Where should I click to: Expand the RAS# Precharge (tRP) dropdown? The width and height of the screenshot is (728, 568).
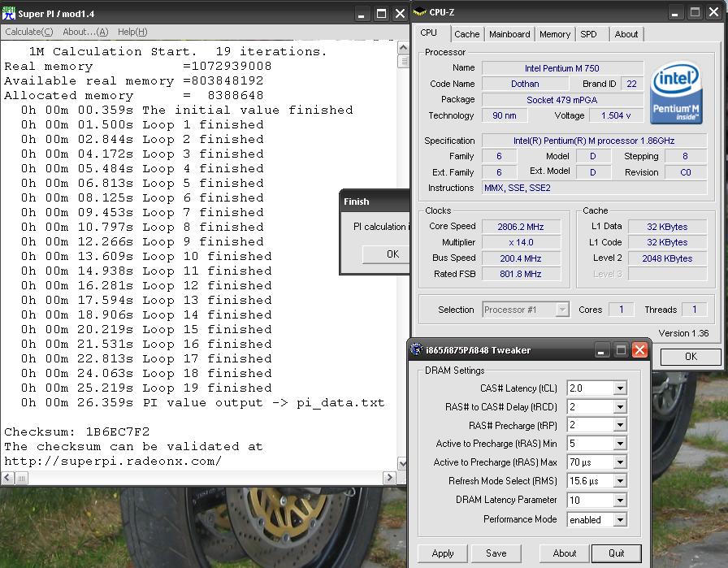click(x=620, y=425)
